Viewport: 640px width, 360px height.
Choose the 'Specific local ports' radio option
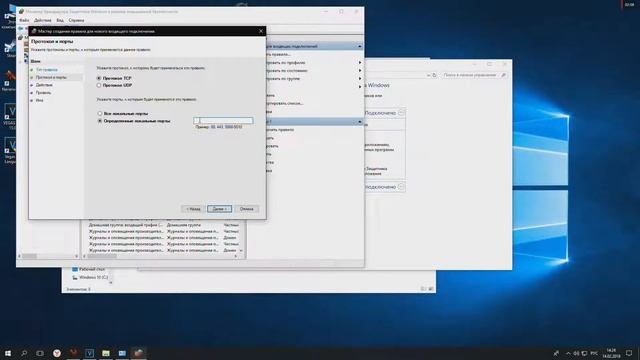pyautogui.click(x=100, y=121)
